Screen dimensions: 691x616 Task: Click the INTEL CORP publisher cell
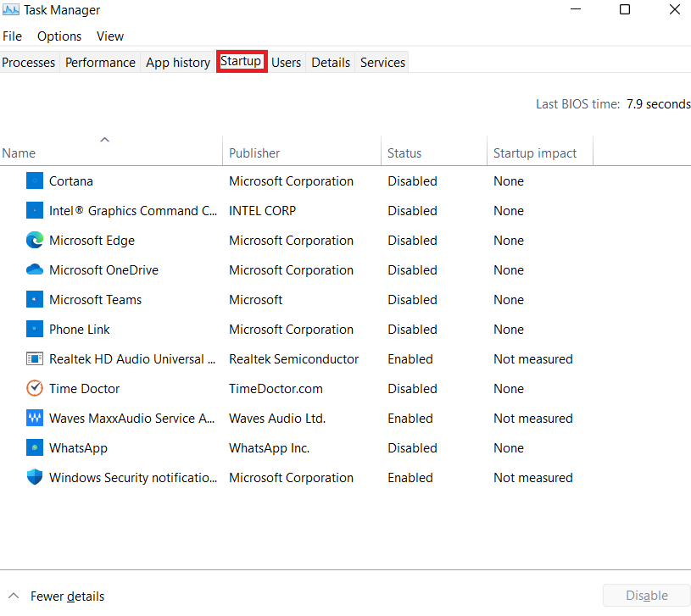click(x=262, y=211)
